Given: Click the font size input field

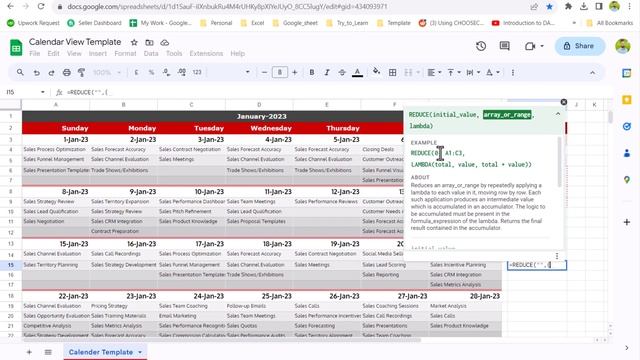Looking at the screenshot, I should tap(280, 72).
